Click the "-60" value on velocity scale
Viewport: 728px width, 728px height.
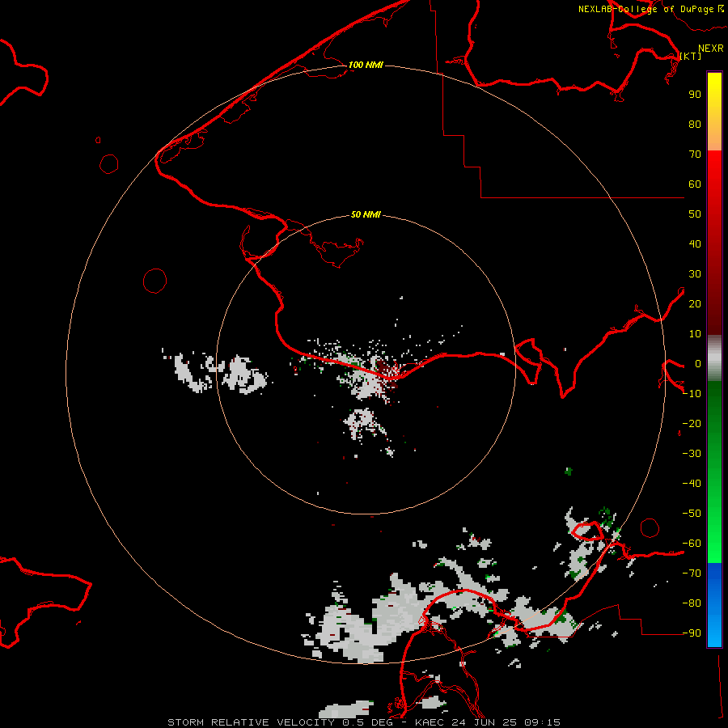click(x=692, y=544)
